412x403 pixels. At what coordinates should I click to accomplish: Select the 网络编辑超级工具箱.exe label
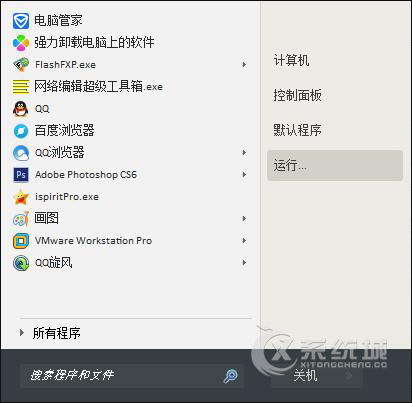pyautogui.click(x=99, y=87)
